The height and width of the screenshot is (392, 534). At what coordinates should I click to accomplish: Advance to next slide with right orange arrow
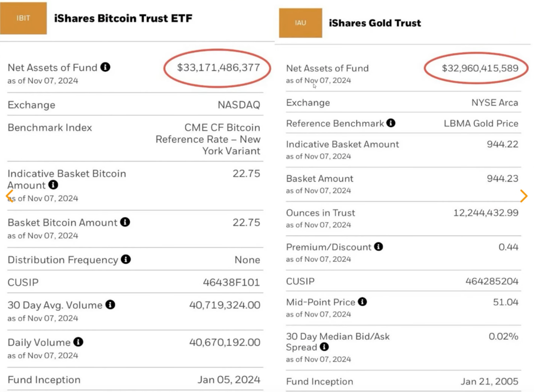click(524, 196)
